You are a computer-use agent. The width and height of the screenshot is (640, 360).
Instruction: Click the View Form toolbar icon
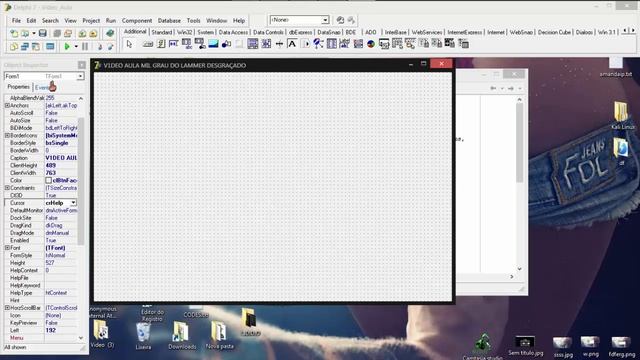[x=25, y=47]
